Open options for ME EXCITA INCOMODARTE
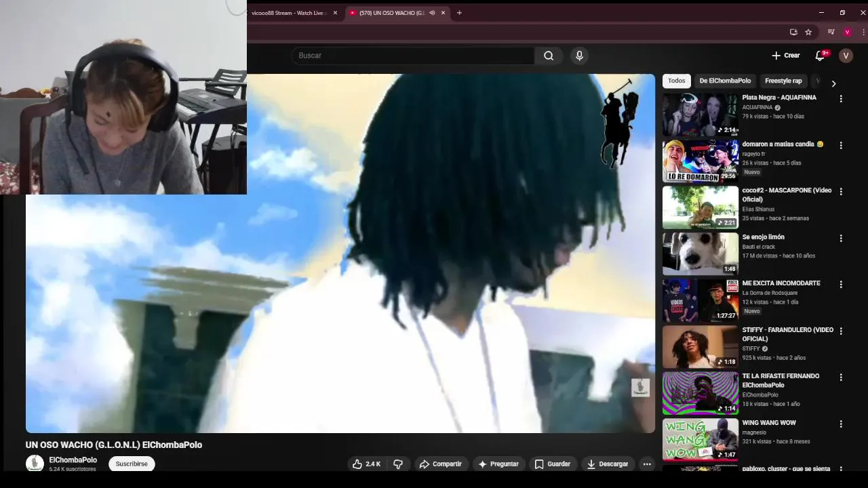 tap(841, 285)
